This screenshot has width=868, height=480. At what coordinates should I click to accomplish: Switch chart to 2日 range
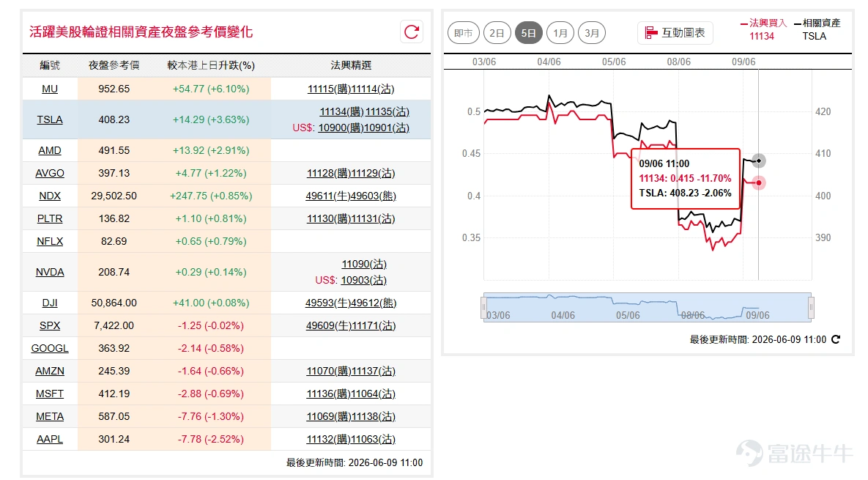pyautogui.click(x=497, y=33)
